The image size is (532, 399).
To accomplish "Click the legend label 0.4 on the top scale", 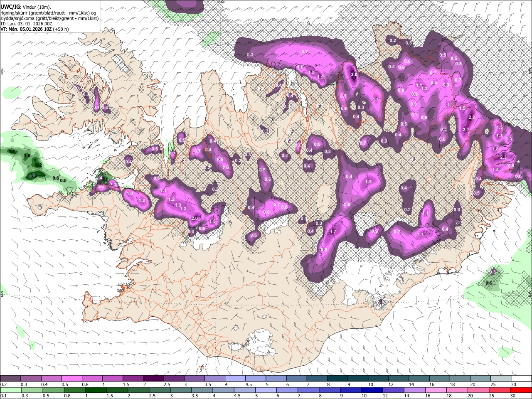I will point(44,384).
